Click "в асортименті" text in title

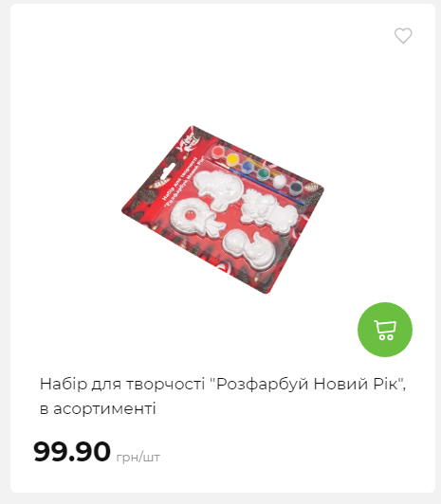(98, 409)
